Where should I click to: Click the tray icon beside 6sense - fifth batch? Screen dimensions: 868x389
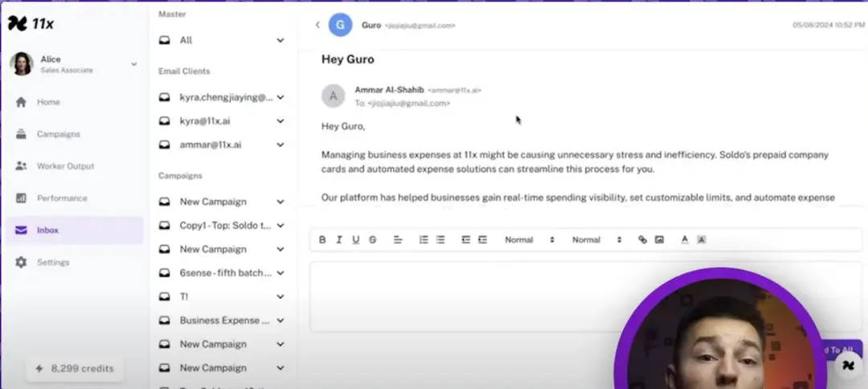pos(165,273)
